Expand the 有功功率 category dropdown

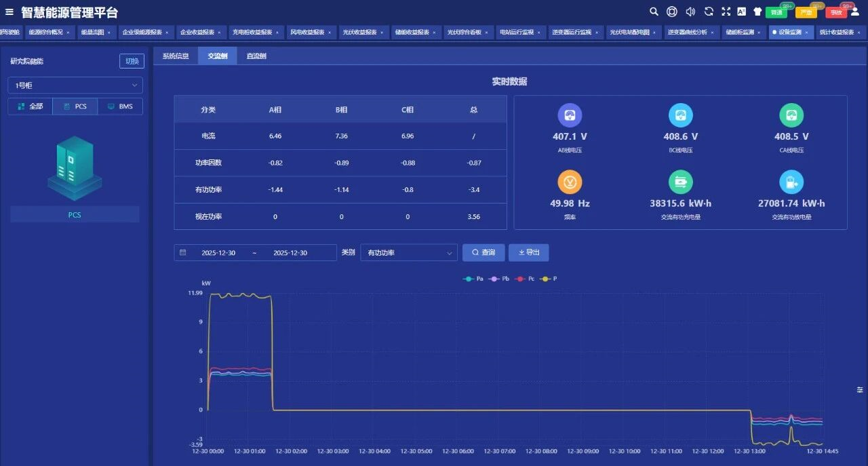point(409,253)
